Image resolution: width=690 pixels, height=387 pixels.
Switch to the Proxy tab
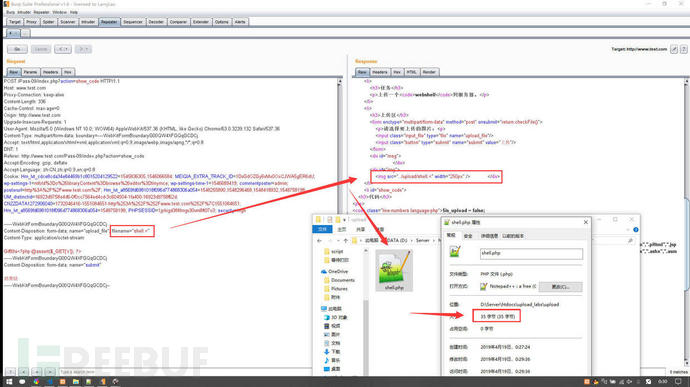(x=31, y=22)
